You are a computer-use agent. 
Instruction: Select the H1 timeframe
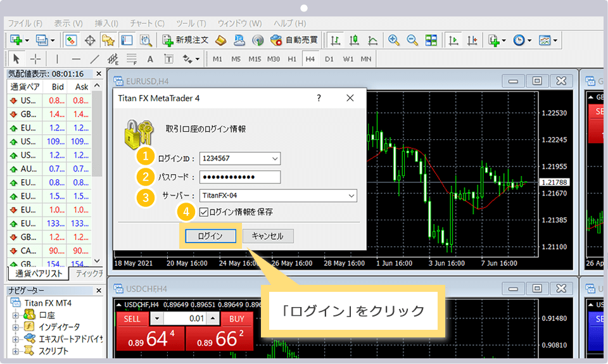point(292,59)
